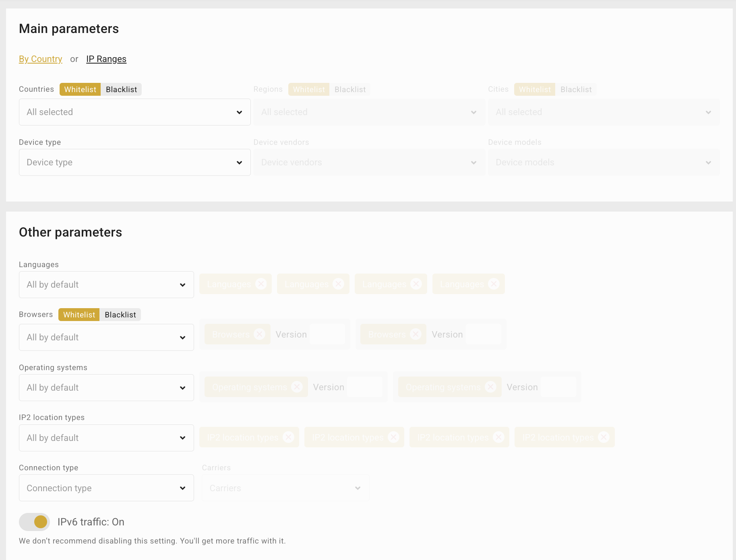Image resolution: width=736 pixels, height=560 pixels.
Task: Open the Countries dropdown
Action: pyautogui.click(x=134, y=112)
